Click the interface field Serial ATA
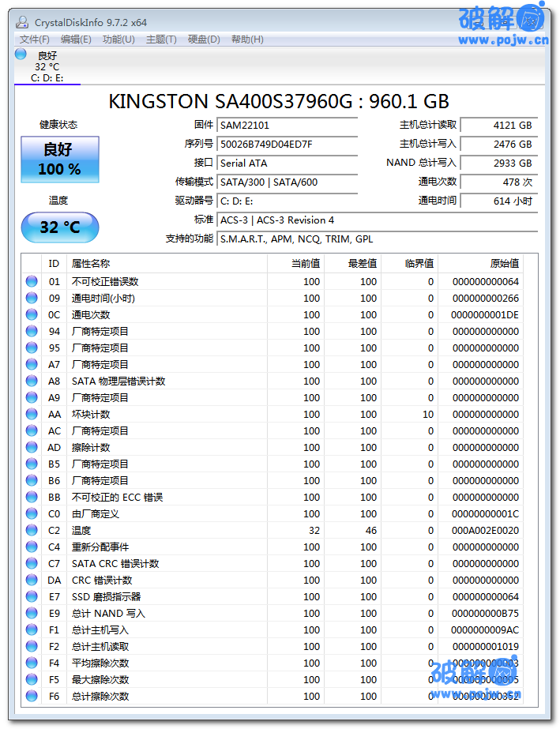The image size is (560, 729). tap(287, 163)
